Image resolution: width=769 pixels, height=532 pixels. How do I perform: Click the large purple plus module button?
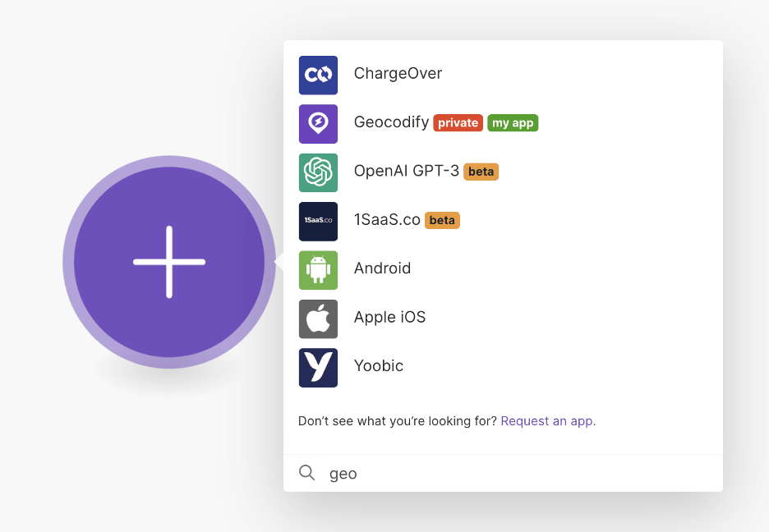[x=169, y=262]
